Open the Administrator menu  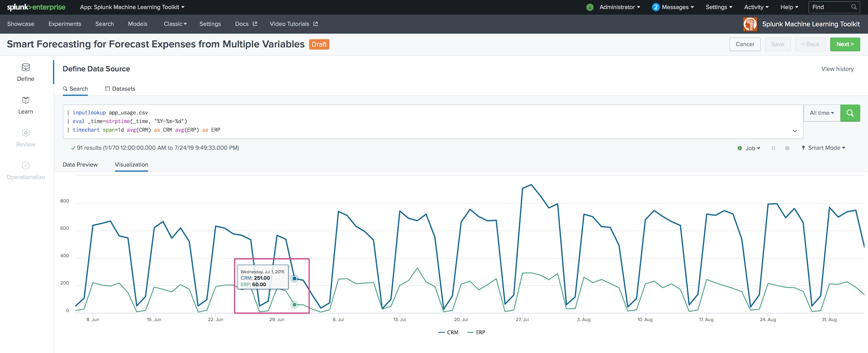tap(620, 7)
